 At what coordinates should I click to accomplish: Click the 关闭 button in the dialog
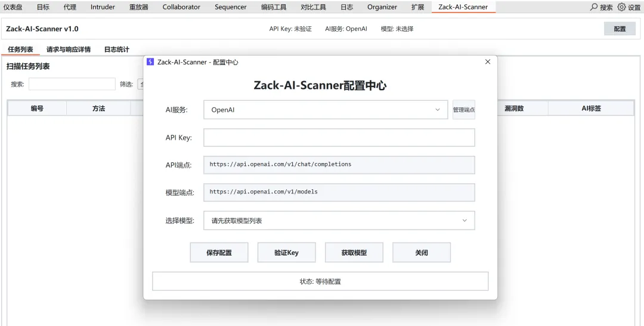[x=422, y=253]
